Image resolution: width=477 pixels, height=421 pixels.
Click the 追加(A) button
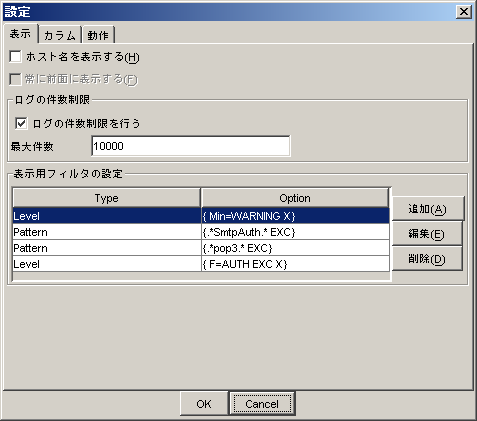pos(428,209)
